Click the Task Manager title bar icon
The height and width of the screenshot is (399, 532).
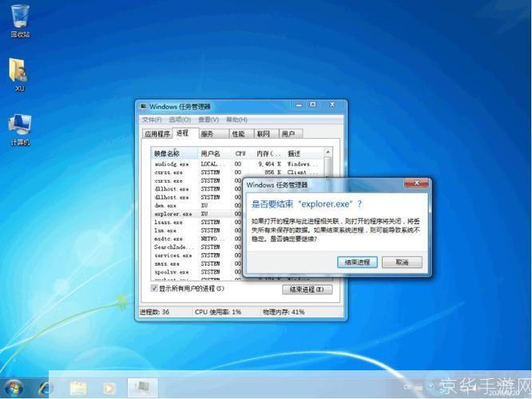[x=144, y=106]
